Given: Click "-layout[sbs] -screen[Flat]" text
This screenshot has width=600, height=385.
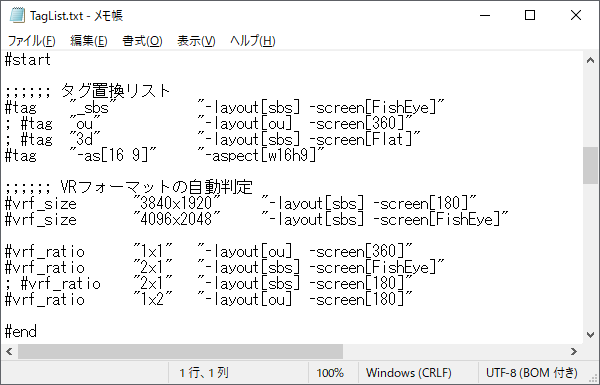Looking at the screenshot, I should click(x=309, y=140).
